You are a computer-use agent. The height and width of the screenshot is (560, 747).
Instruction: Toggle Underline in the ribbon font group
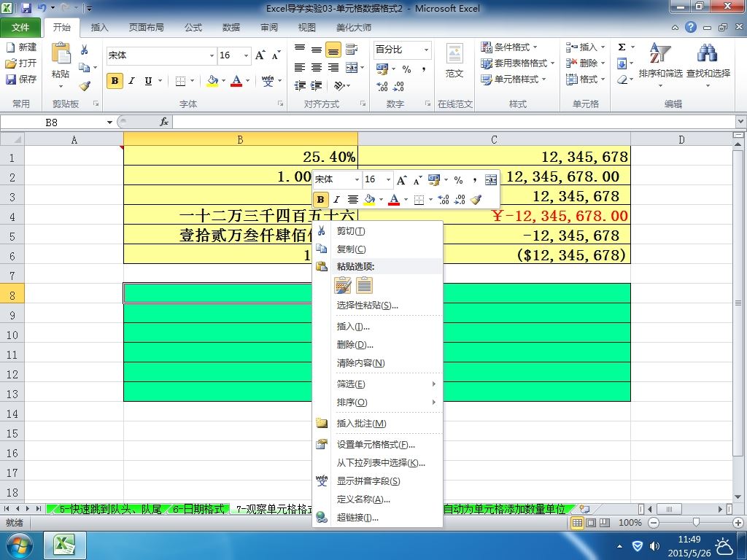149,81
